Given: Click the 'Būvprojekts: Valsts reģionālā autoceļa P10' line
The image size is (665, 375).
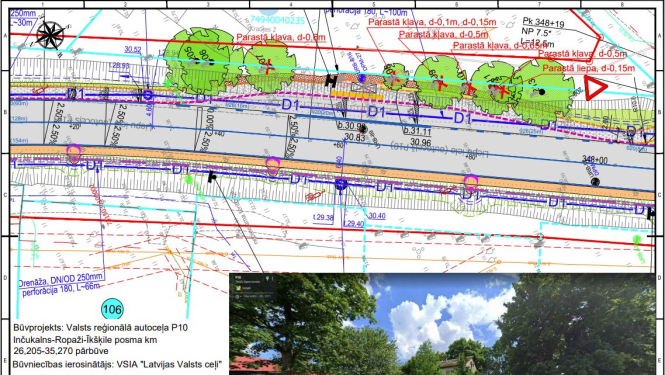Looking at the screenshot, I should pyautogui.click(x=101, y=327).
